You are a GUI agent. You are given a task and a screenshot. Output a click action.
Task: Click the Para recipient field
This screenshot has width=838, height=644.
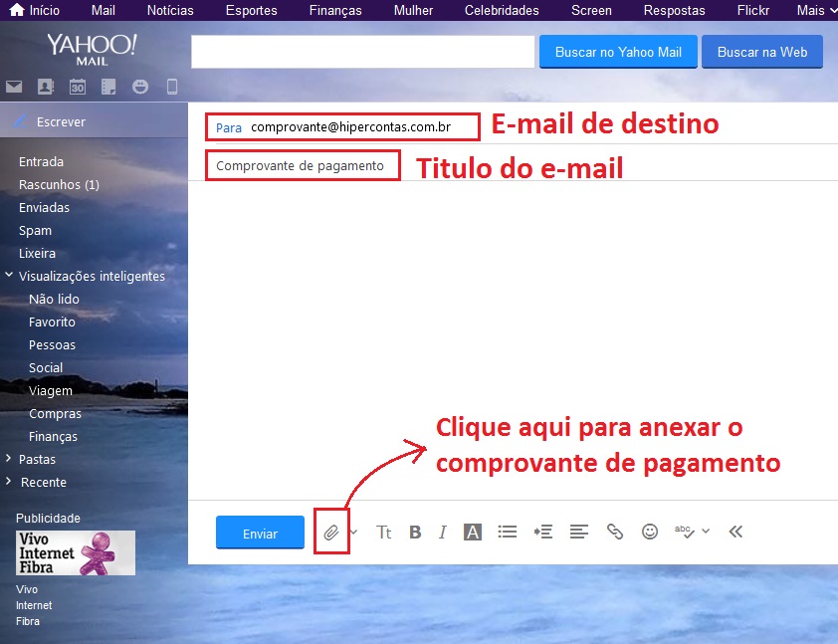coord(342,127)
